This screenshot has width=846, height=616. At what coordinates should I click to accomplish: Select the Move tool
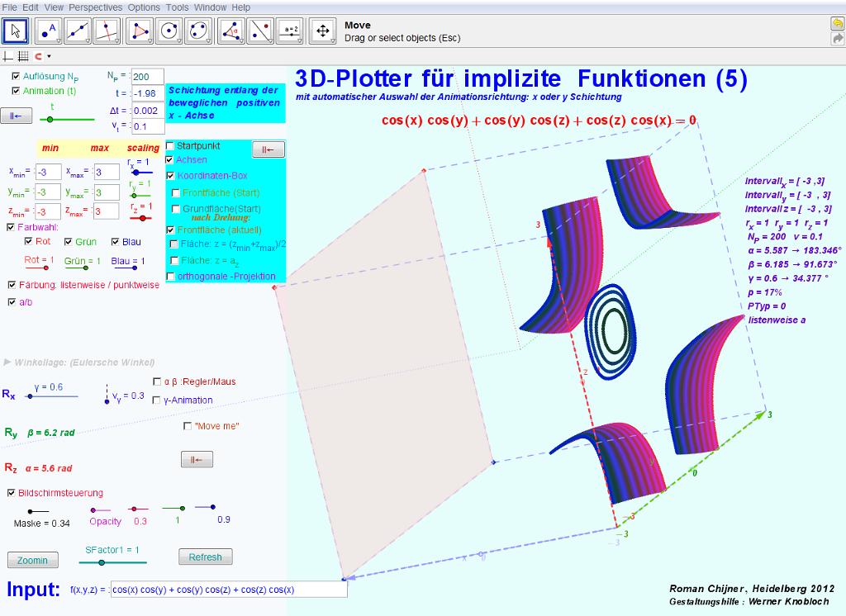pos(16,31)
